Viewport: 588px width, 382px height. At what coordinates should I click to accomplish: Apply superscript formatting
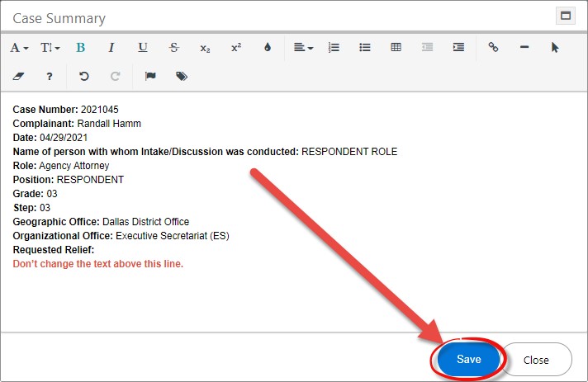coord(236,48)
